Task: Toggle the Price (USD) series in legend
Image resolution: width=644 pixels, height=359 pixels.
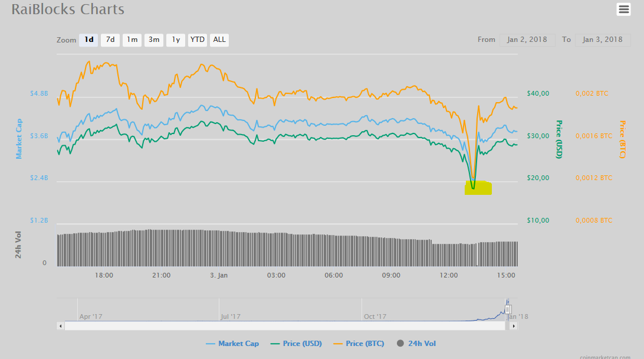Action: [x=296, y=344]
